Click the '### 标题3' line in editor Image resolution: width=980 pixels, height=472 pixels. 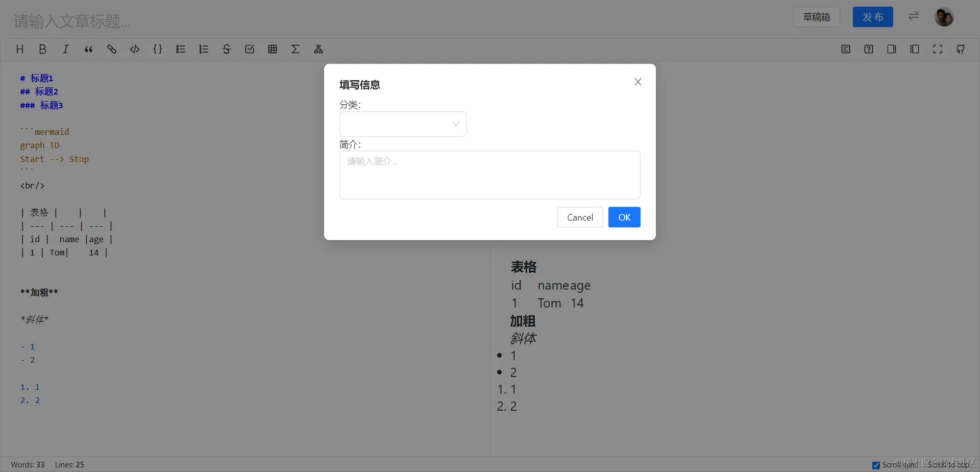pyautogui.click(x=42, y=105)
